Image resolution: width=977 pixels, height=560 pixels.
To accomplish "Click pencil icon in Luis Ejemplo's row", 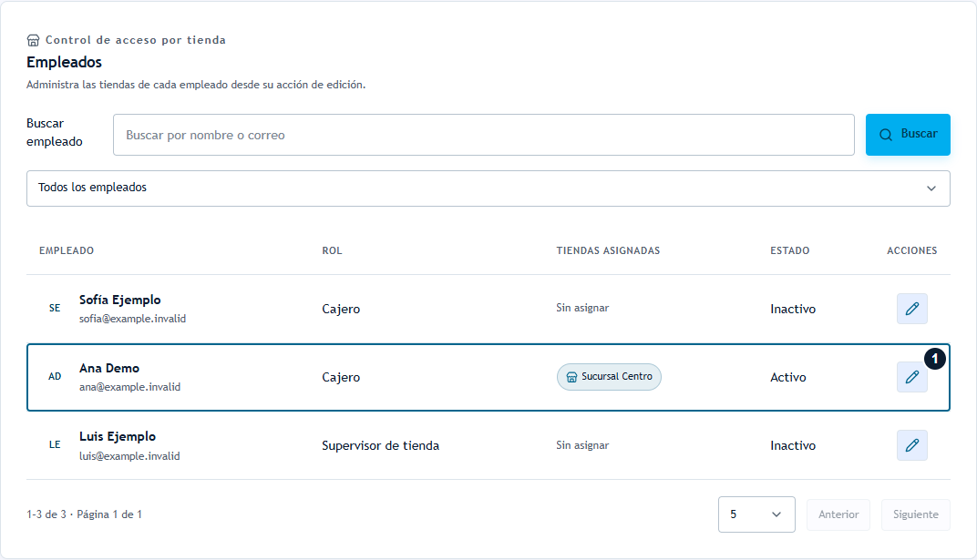I will point(911,445).
